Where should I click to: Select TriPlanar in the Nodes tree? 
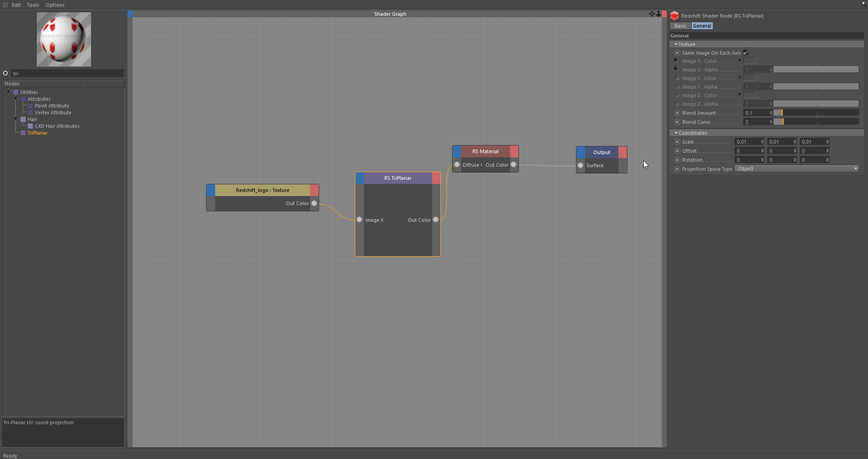[x=38, y=133]
